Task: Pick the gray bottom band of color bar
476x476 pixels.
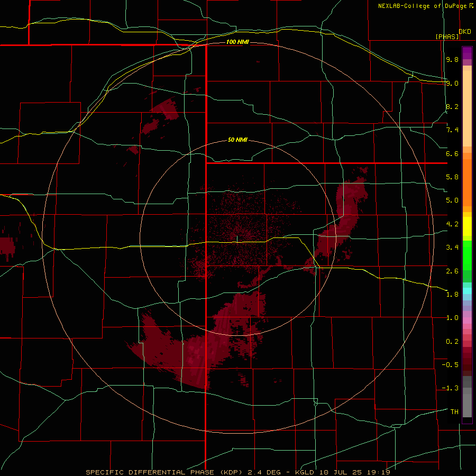Action: tap(467, 404)
